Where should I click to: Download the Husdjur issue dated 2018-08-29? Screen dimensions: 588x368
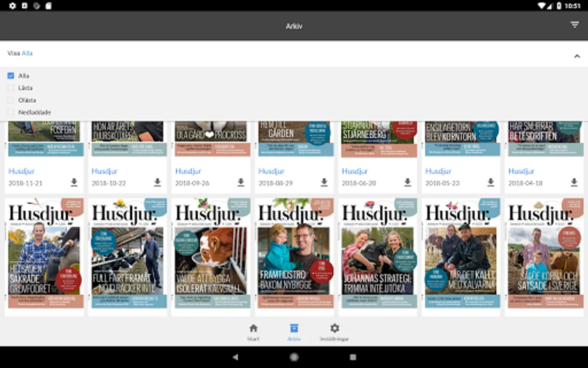(x=324, y=182)
